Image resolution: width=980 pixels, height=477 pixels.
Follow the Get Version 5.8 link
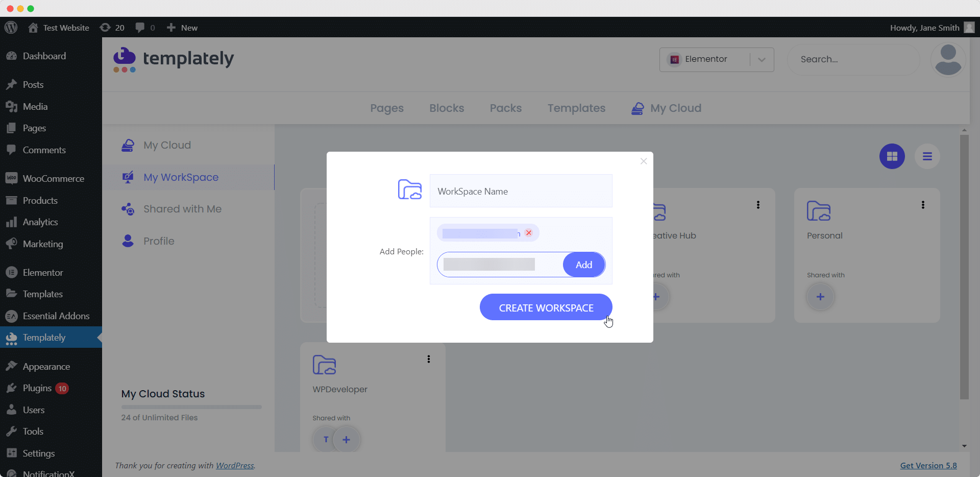click(x=928, y=465)
